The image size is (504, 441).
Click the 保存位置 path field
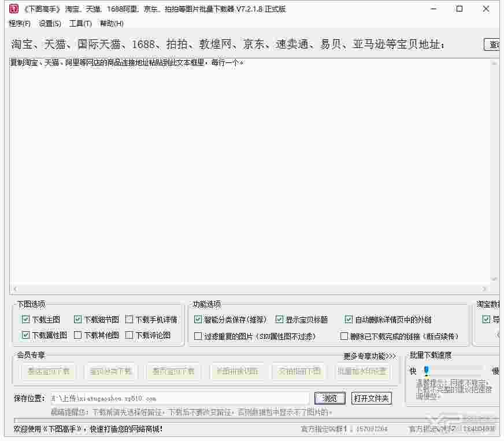(x=179, y=399)
